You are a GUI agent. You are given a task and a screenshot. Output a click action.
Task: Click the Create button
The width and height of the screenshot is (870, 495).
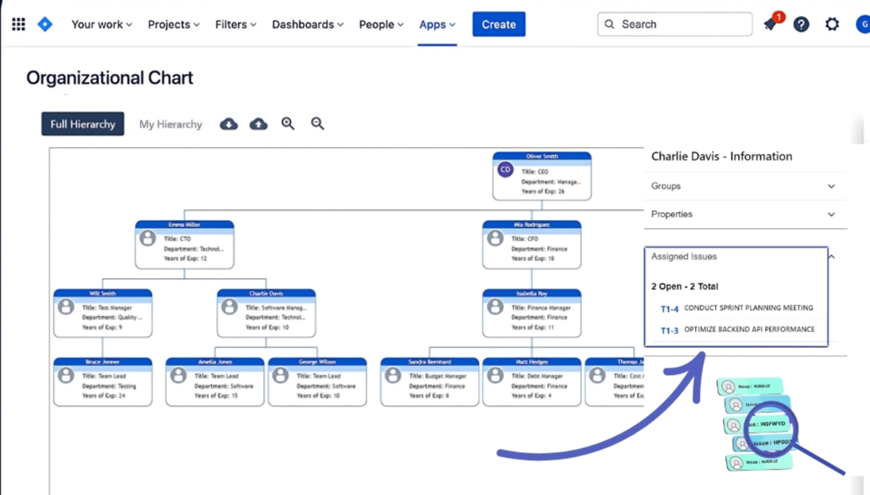(x=498, y=24)
